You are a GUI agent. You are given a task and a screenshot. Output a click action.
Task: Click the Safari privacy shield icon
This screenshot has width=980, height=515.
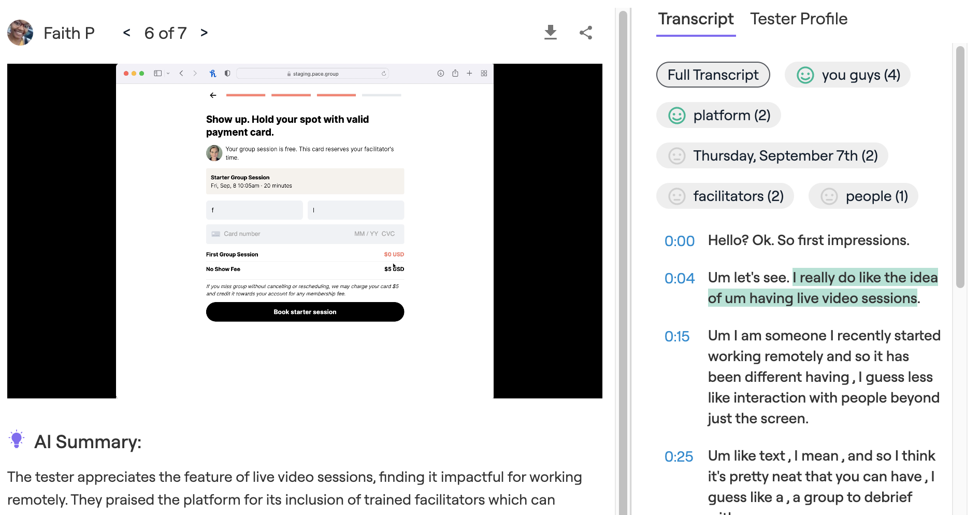pyautogui.click(x=227, y=73)
